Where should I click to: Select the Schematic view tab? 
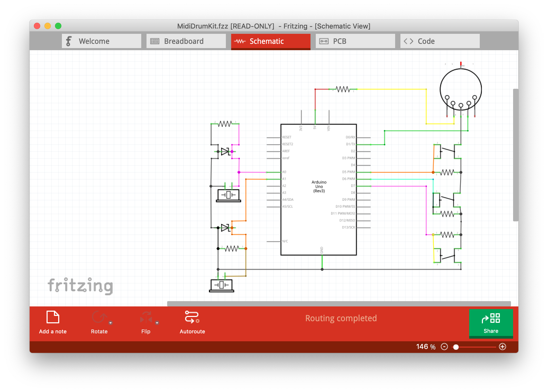[x=271, y=41]
